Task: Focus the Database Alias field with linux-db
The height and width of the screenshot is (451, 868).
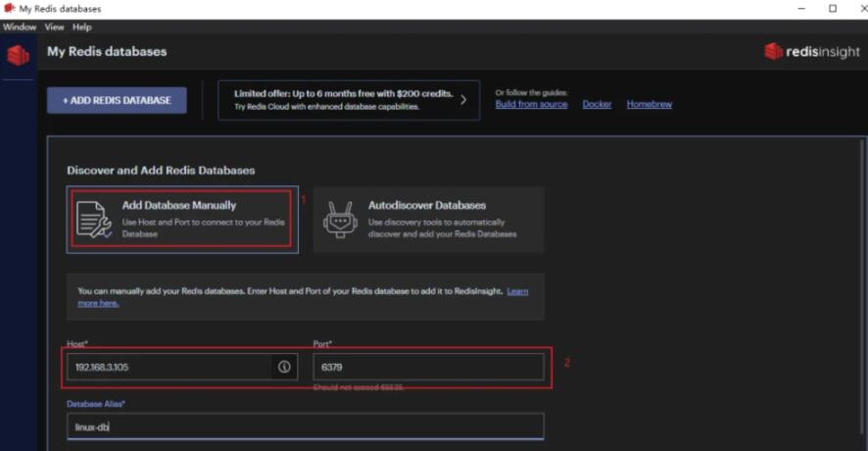Action: point(304,426)
